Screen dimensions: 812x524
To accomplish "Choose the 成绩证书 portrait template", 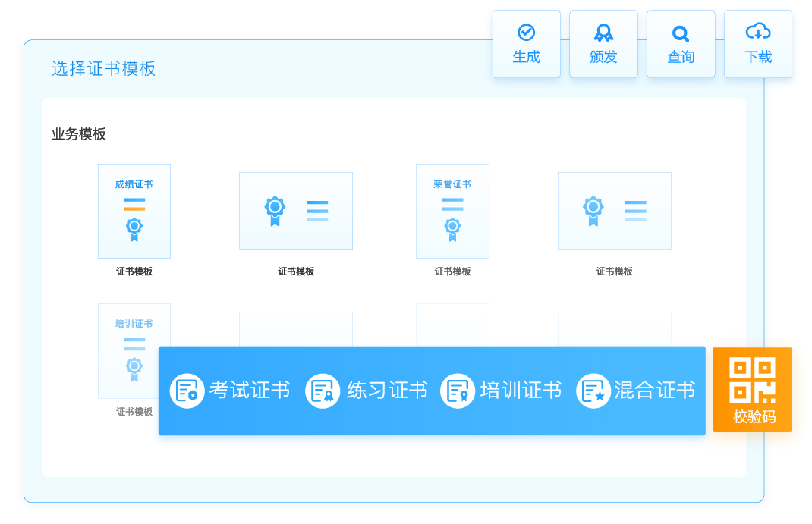I will click(x=134, y=212).
